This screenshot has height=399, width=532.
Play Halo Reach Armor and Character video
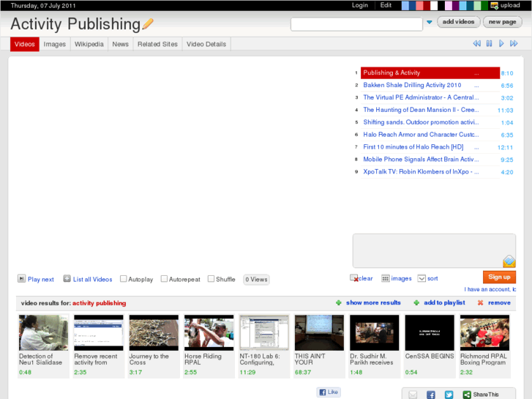(x=421, y=135)
